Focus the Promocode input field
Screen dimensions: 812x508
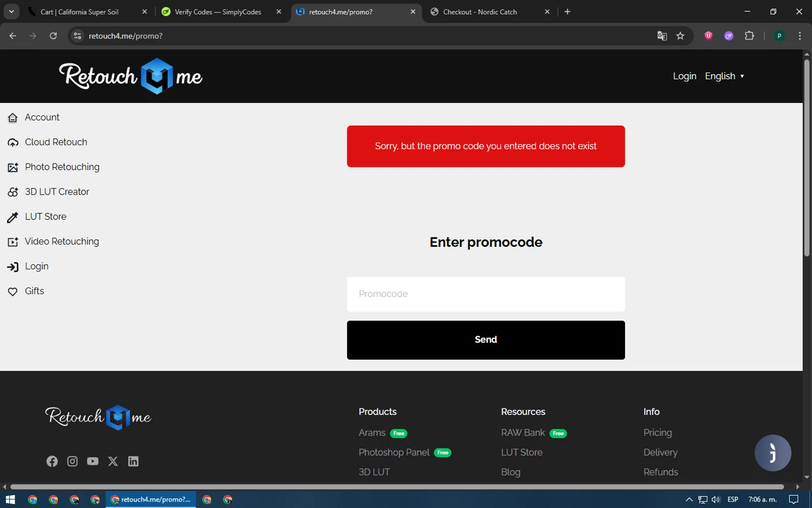point(486,294)
